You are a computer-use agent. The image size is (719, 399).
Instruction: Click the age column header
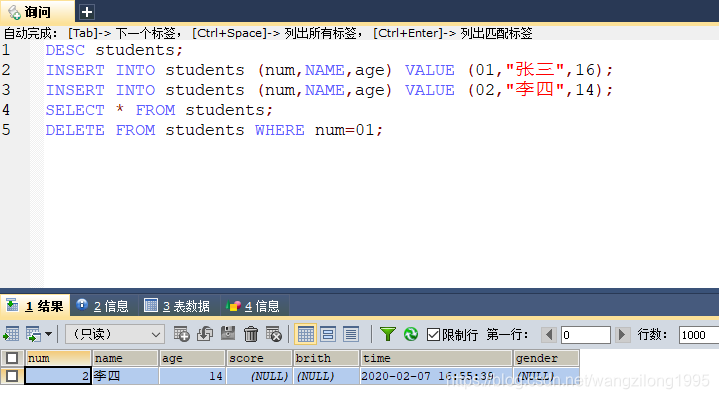[192, 358]
